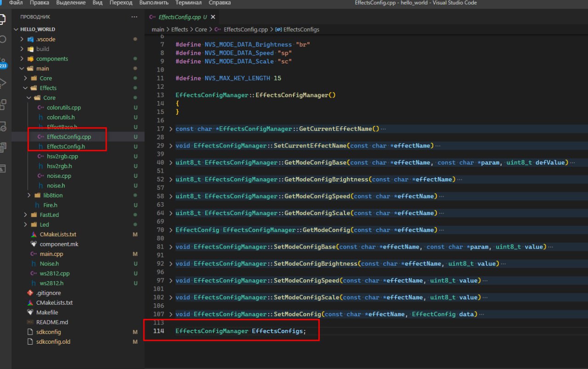Open the Extensions view in activity bar
Image resolution: width=588 pixels, height=369 pixels.
[2, 104]
